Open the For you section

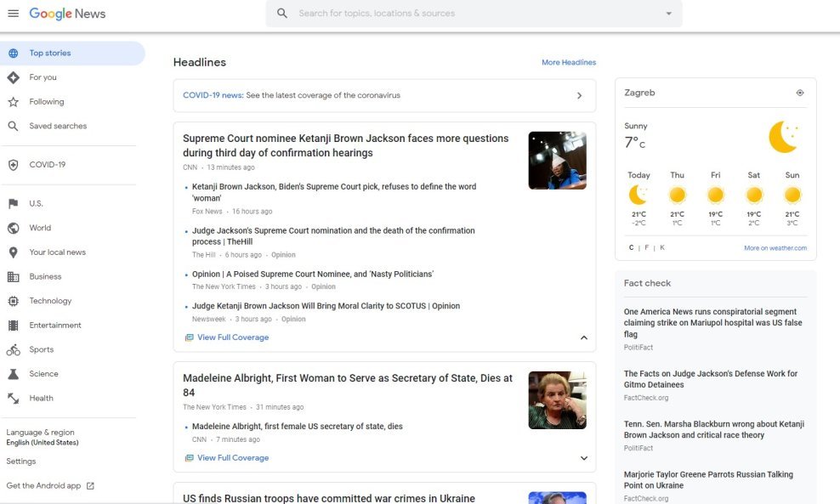click(43, 77)
